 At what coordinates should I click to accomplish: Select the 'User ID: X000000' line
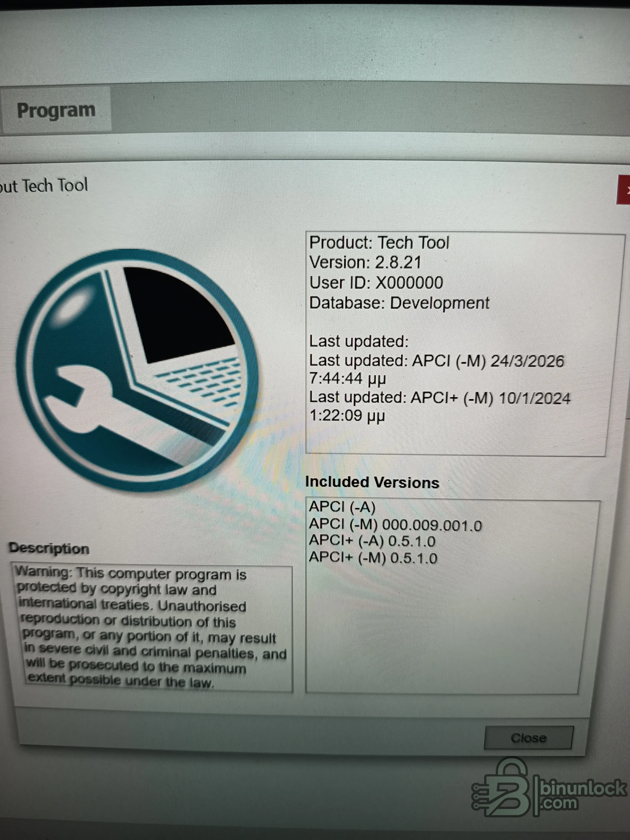pyautogui.click(x=376, y=283)
